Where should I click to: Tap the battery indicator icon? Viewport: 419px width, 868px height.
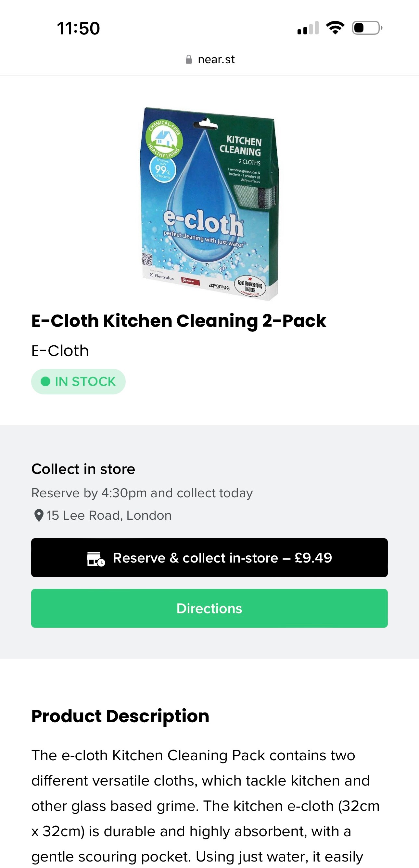pos(367,28)
